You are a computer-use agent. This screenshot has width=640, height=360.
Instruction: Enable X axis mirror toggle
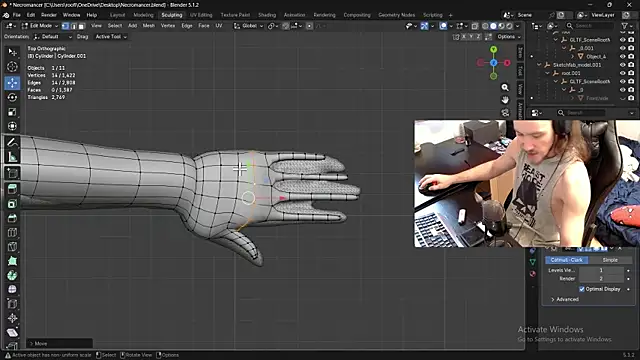(464, 37)
